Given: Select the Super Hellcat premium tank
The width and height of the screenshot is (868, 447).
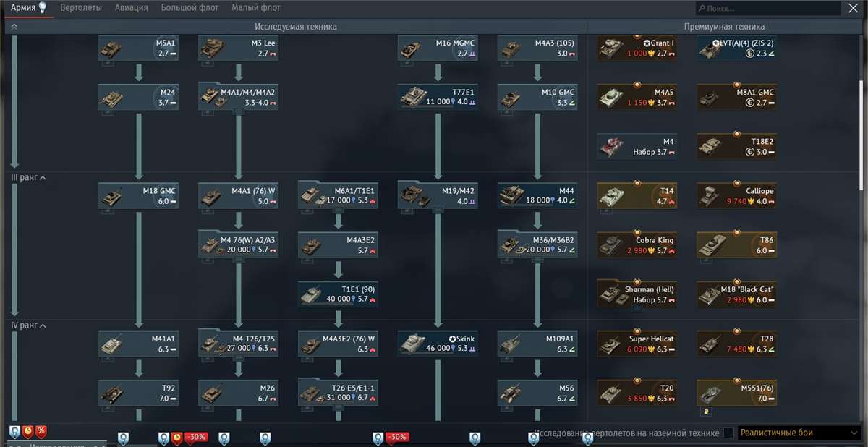Looking at the screenshot, I should point(637,343).
